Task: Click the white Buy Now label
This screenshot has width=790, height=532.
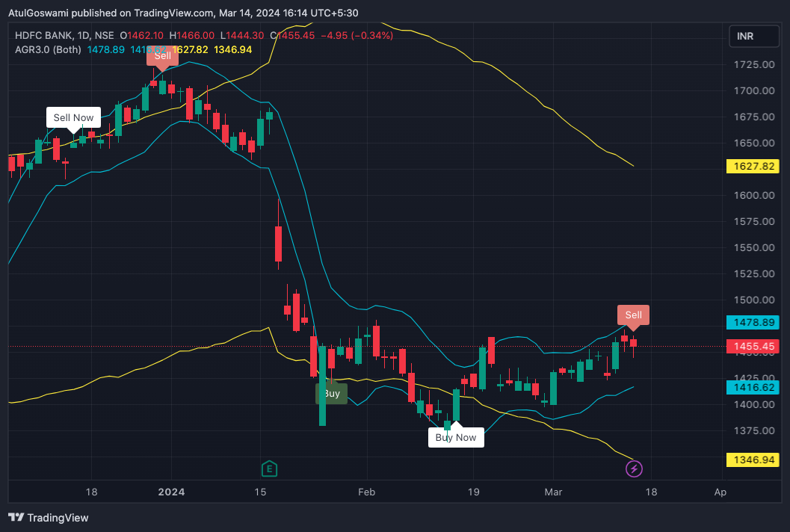Action: click(x=456, y=437)
